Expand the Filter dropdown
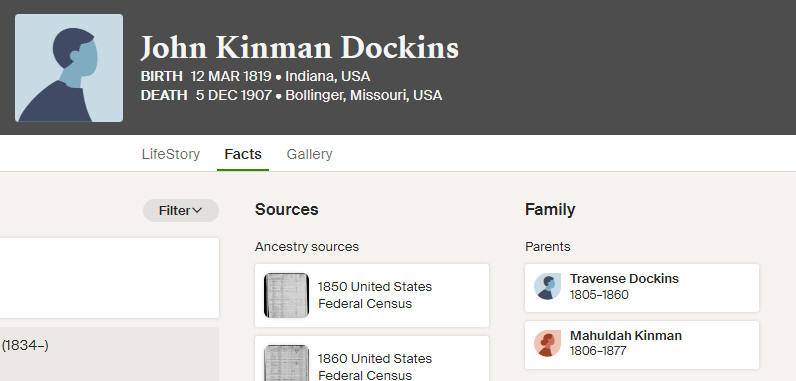This screenshot has height=381, width=796. [181, 211]
